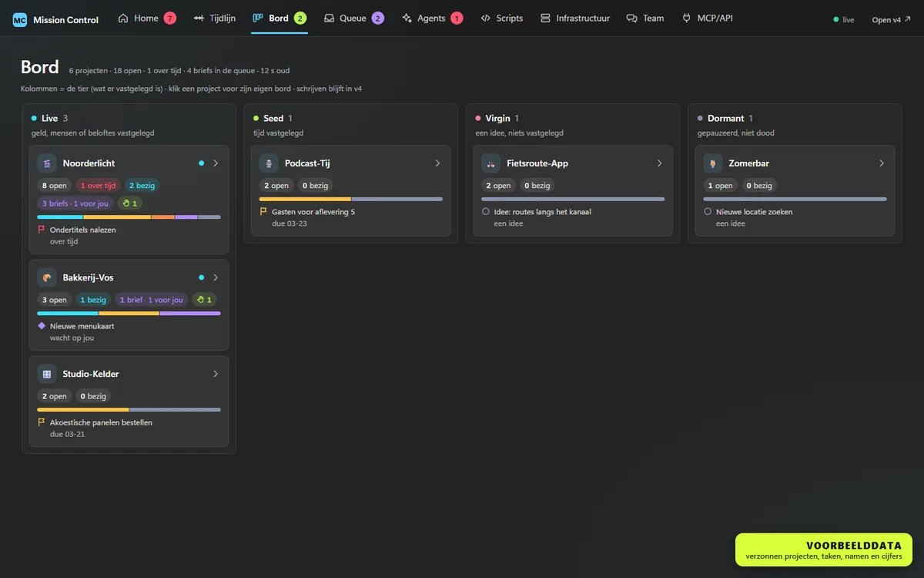Image resolution: width=924 pixels, height=578 pixels.
Task: Open the Home tab
Action: pyautogui.click(x=146, y=18)
